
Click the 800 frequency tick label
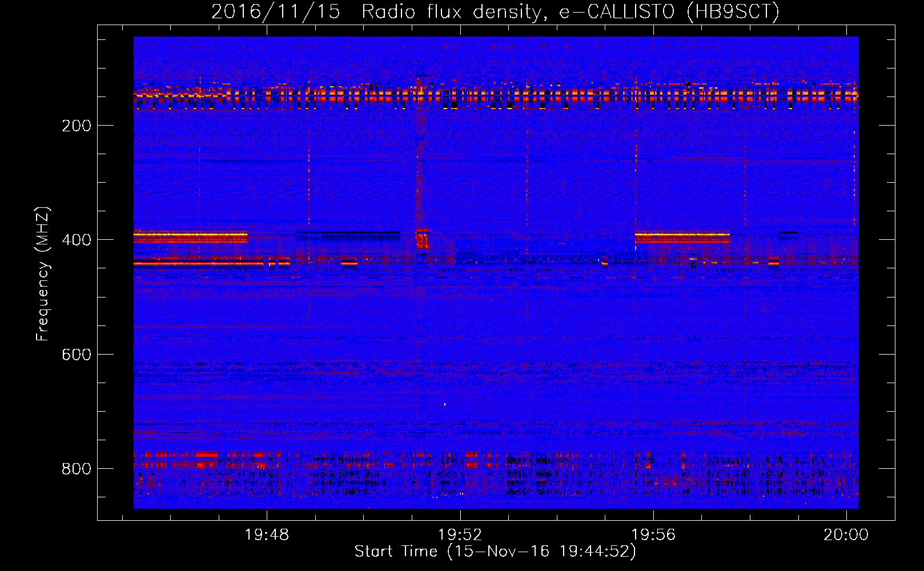(77, 469)
